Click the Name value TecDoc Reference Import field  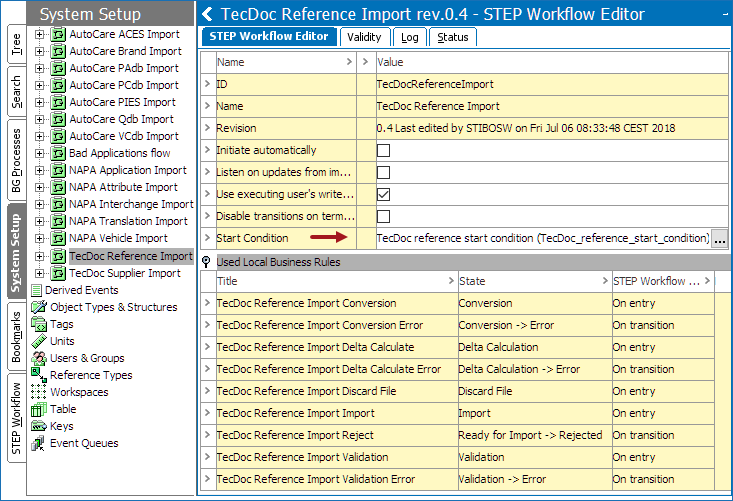pyautogui.click(x=552, y=106)
